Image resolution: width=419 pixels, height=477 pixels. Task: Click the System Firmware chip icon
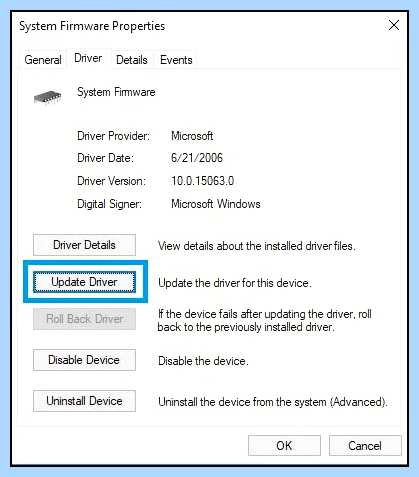click(48, 97)
